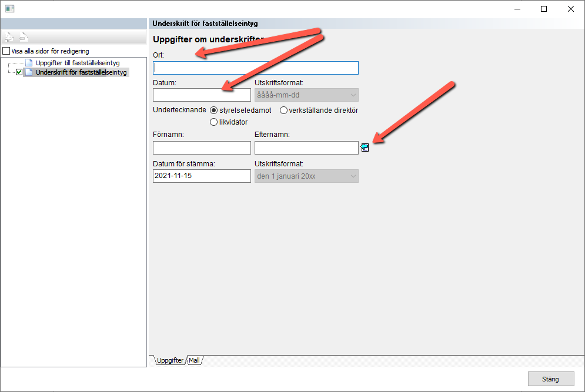Click the greyed-out add page icon with plus sign
585x392 pixels.
click(9, 36)
